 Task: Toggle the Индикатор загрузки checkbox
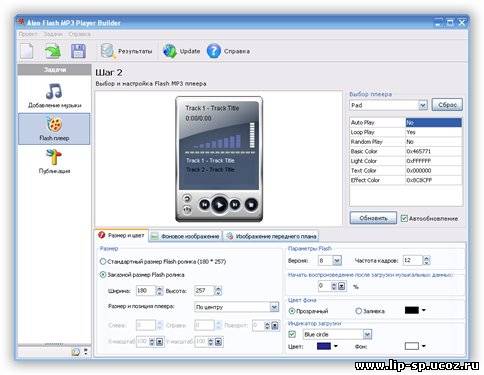click(x=292, y=334)
